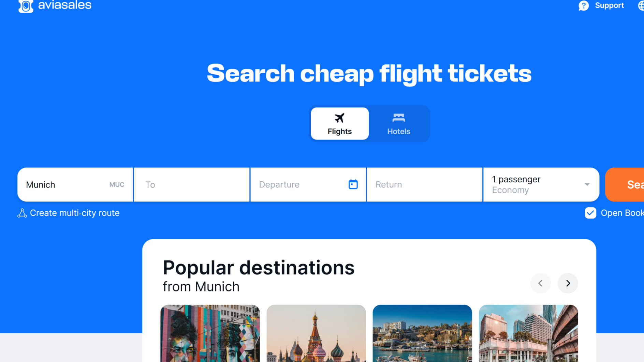Click the aviasales logo icon

pos(26,6)
